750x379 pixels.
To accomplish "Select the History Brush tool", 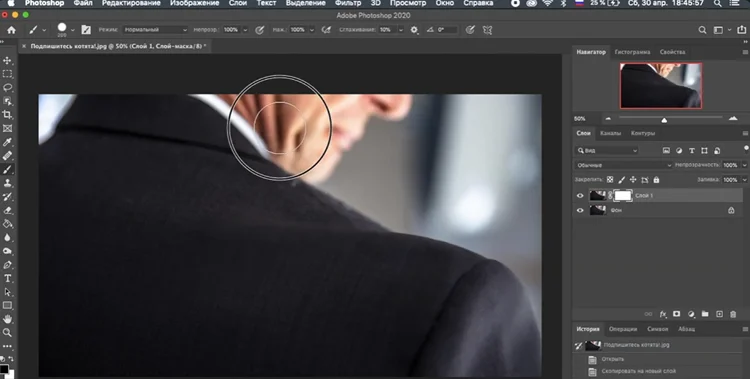I will click(x=8, y=197).
